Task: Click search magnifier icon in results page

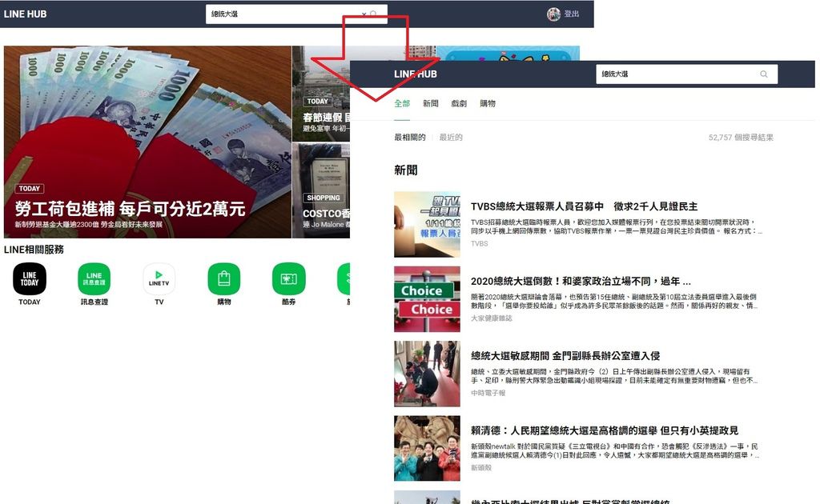Action: (763, 74)
